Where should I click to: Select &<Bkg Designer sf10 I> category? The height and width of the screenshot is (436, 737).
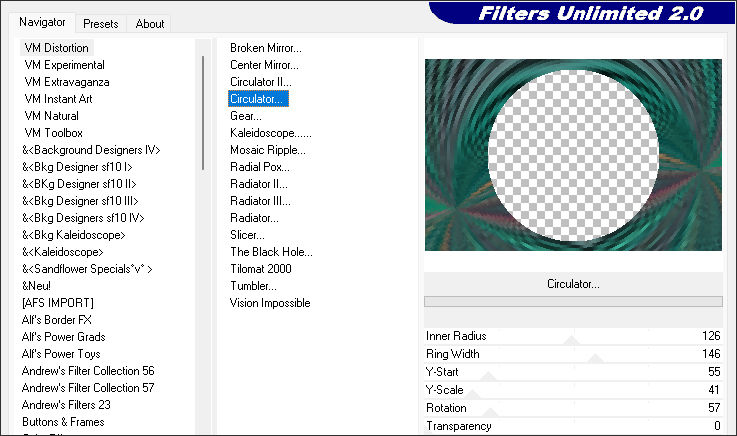pyautogui.click(x=77, y=167)
